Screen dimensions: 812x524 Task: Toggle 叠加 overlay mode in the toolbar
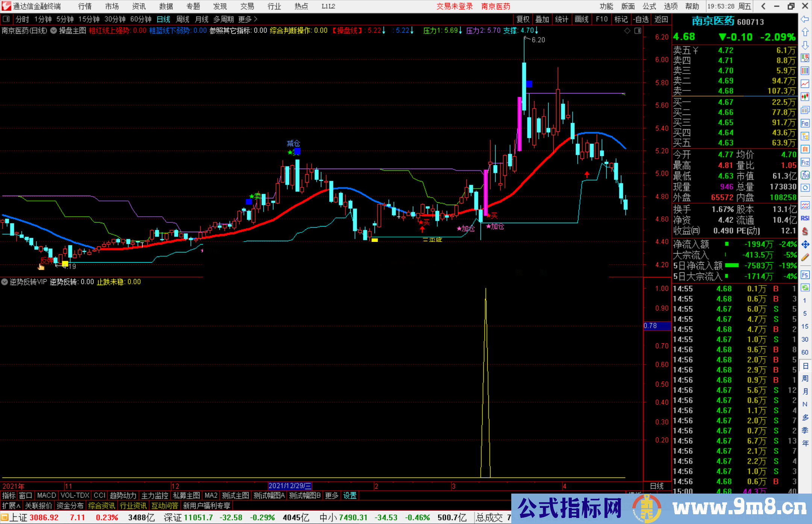tap(542, 19)
